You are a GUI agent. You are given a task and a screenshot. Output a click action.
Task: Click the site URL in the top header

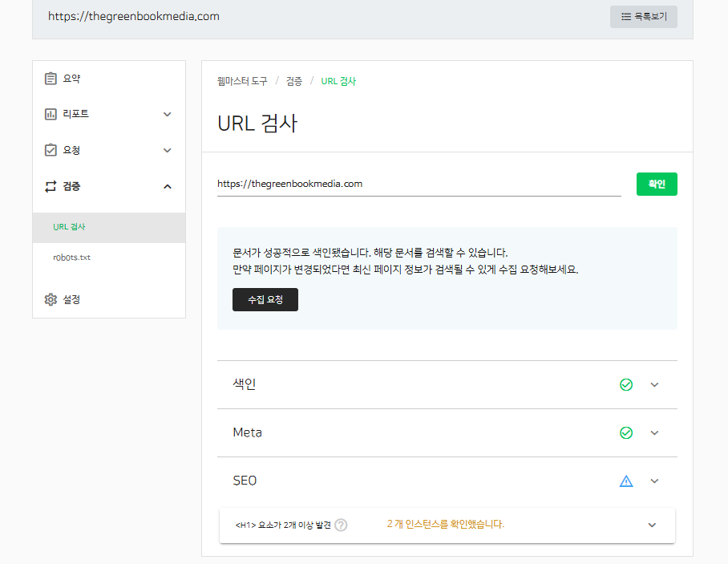(134, 16)
